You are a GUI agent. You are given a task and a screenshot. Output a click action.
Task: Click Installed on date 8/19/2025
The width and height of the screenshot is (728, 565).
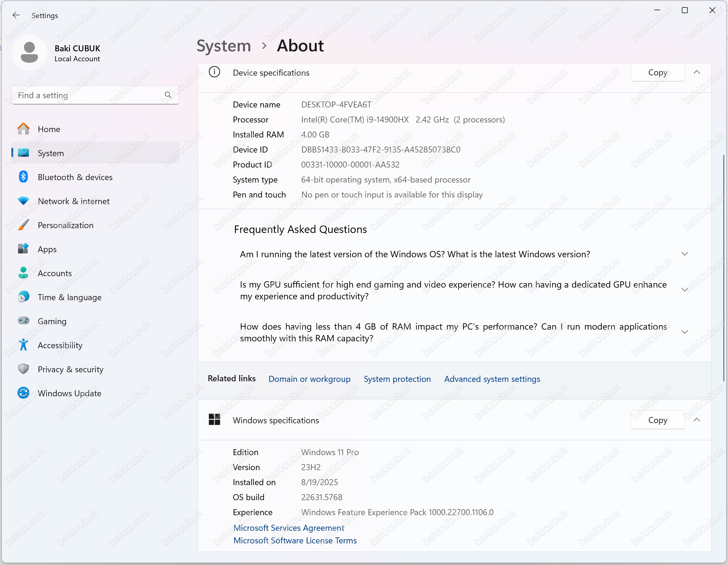pyautogui.click(x=319, y=482)
